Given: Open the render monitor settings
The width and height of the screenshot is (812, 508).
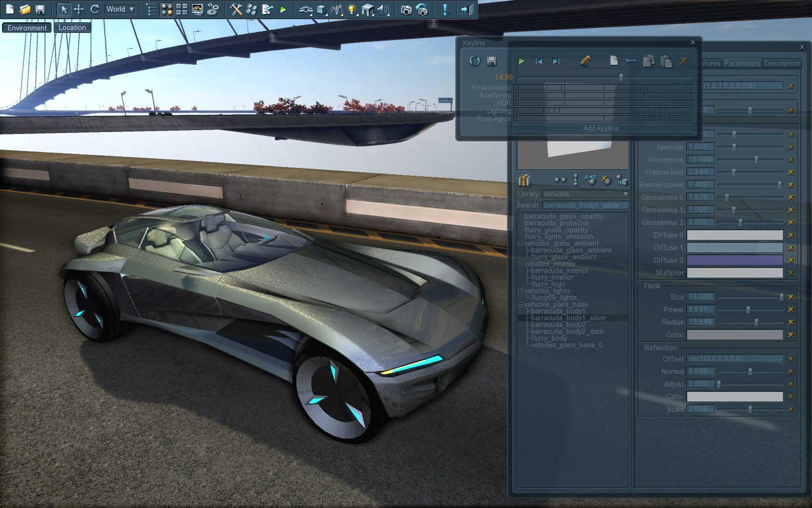Looking at the screenshot, I should [x=197, y=9].
